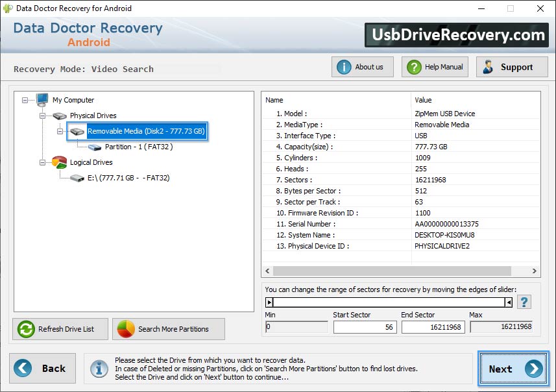
Task: Click the Name column header
Action: (337, 100)
